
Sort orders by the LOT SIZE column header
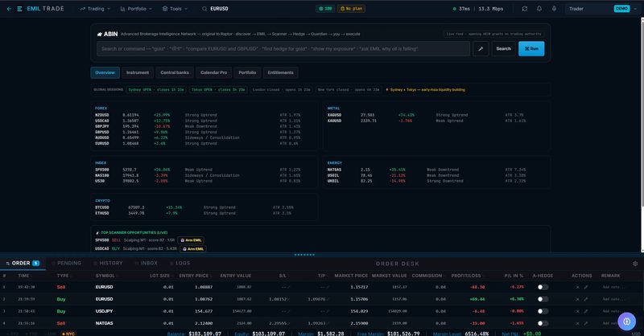tap(160, 276)
